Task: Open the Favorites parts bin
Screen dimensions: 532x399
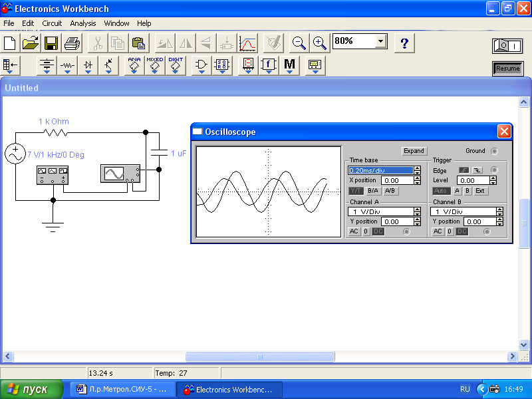Action: click(x=11, y=65)
